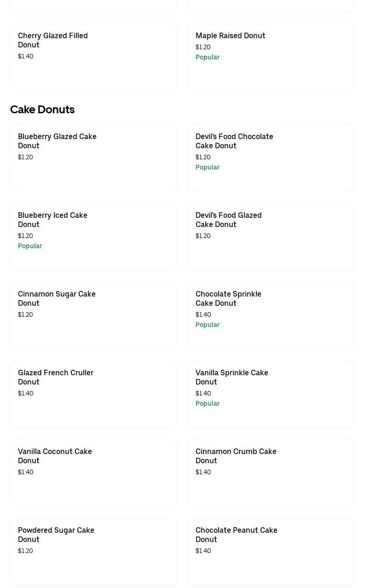Click Popular label on Blueberry Iced Cake Donut
Viewport: 370px width, 588px height.
pyautogui.click(x=30, y=246)
